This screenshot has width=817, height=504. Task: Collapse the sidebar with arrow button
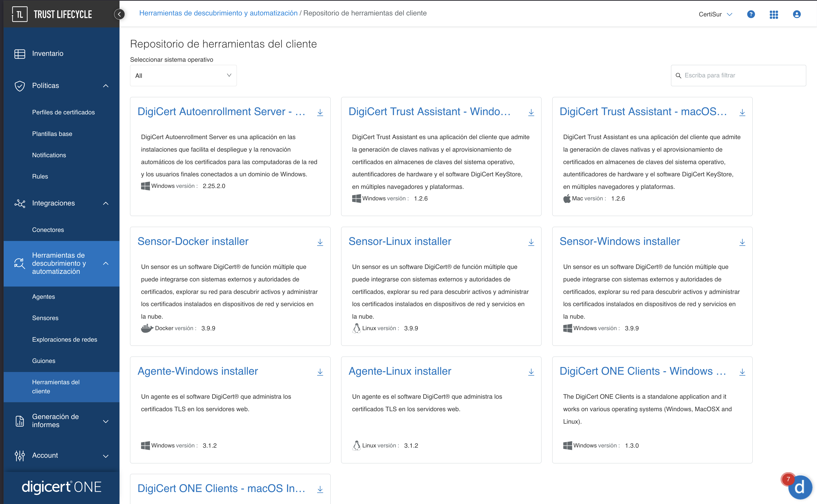pyautogui.click(x=119, y=14)
